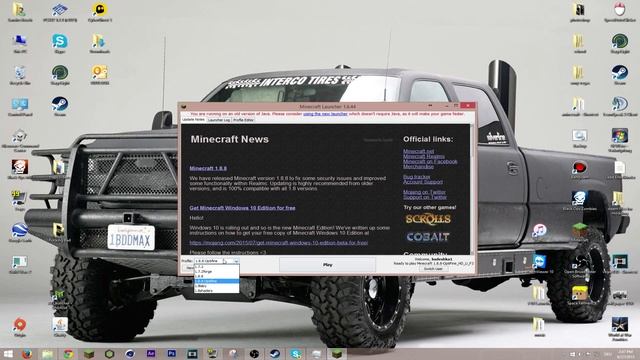Open the Minecraft on Facebook link

point(430,162)
